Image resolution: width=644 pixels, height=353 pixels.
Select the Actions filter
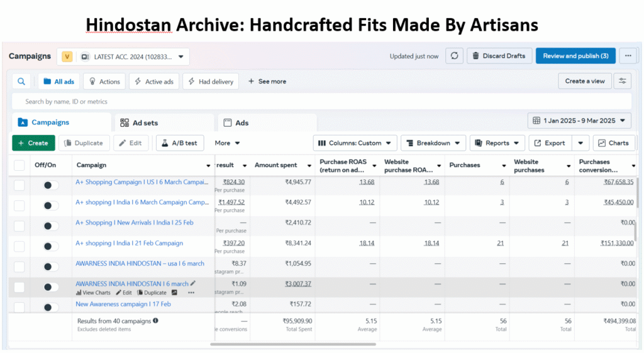pos(104,81)
